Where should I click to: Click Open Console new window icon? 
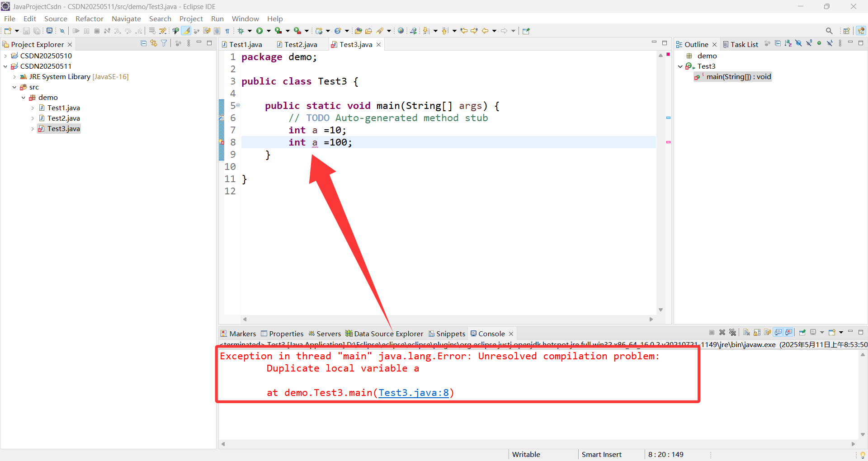(832, 332)
